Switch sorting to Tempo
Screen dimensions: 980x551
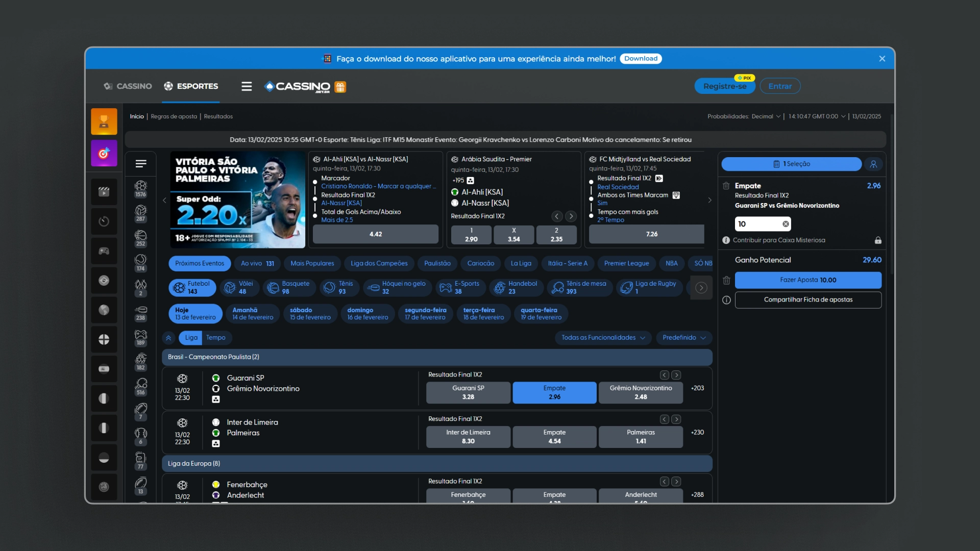(x=215, y=338)
